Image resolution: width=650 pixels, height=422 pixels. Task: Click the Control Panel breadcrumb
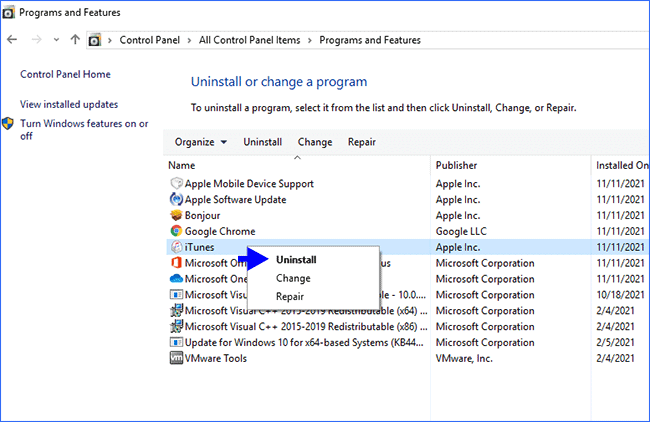tap(150, 40)
